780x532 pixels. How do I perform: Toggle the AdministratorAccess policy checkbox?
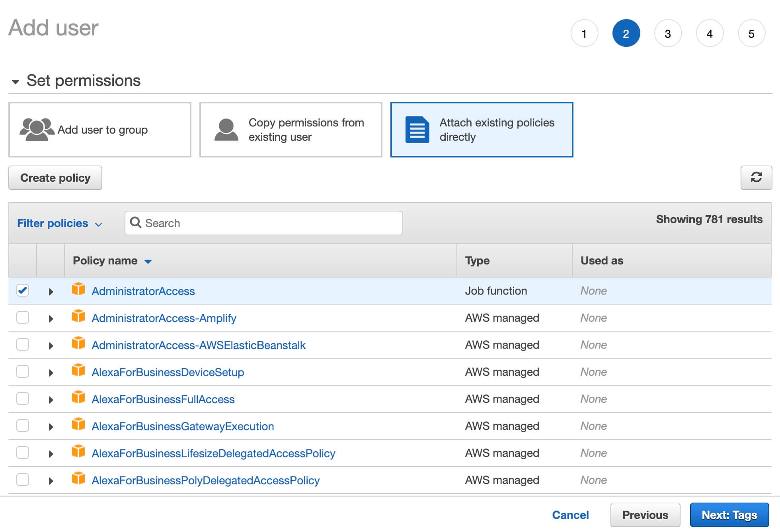point(22,290)
